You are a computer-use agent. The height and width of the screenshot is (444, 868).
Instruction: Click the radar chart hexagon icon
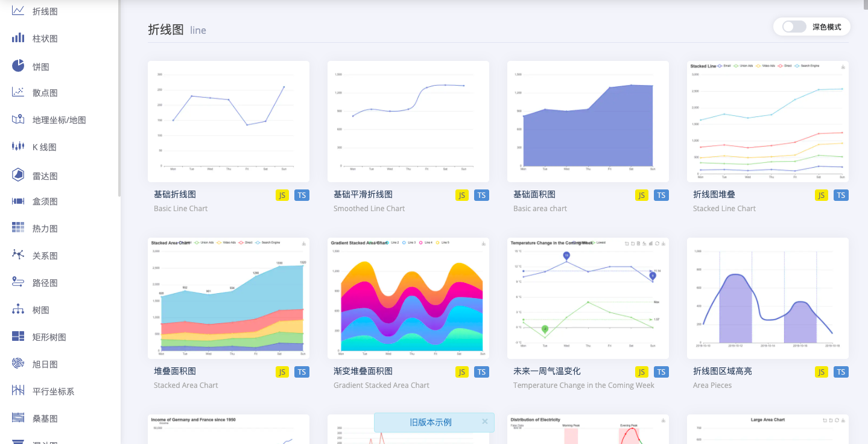[18, 176]
